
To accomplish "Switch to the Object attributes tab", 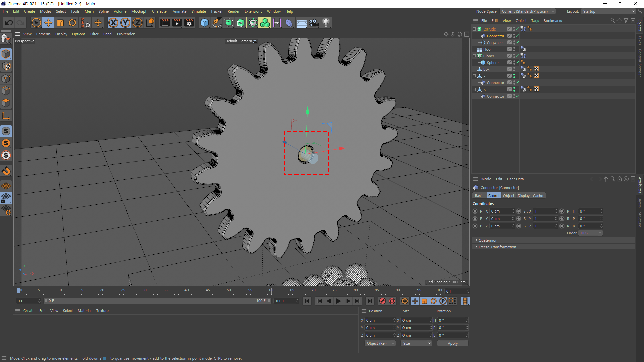I will 508,196.
